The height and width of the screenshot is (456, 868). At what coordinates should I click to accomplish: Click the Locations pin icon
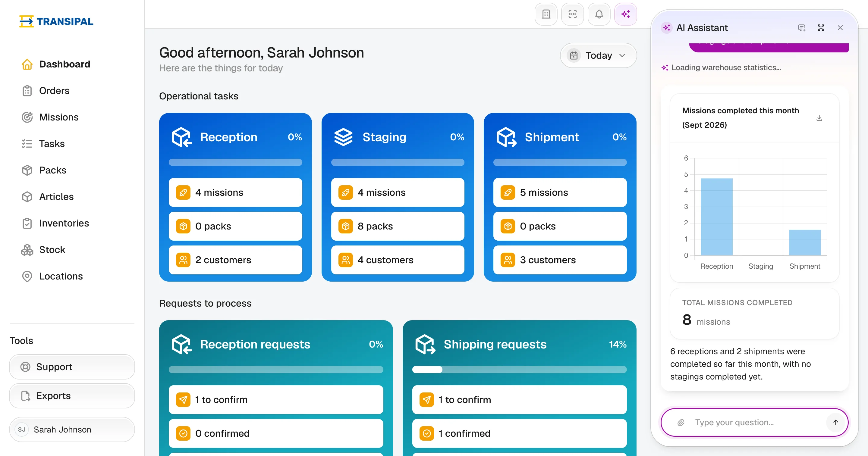(x=27, y=276)
